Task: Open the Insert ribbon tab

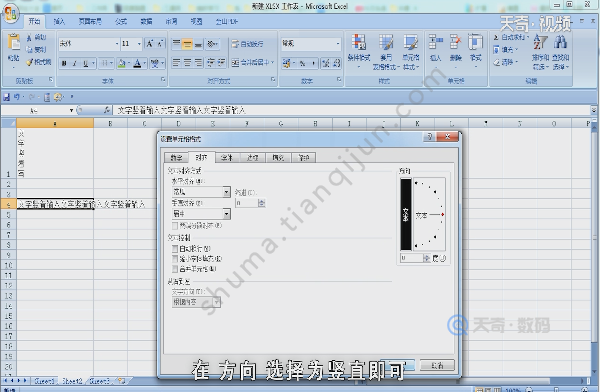Action: coord(59,21)
